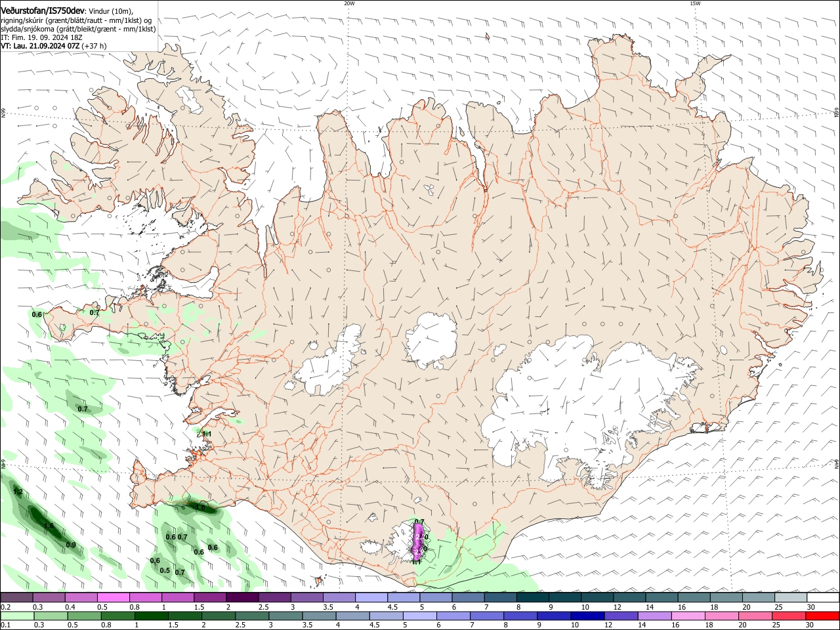The height and width of the screenshot is (630, 840).
Task: Pick the pink 20 swatch in the rain legend
Action: pos(755,616)
